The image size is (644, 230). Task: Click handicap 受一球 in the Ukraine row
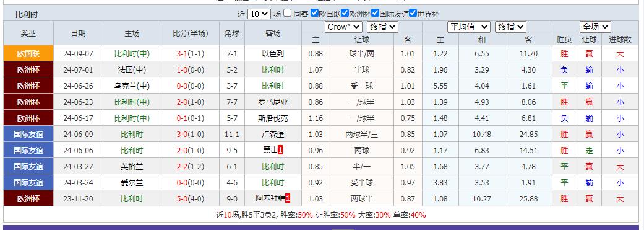[x=362, y=86]
